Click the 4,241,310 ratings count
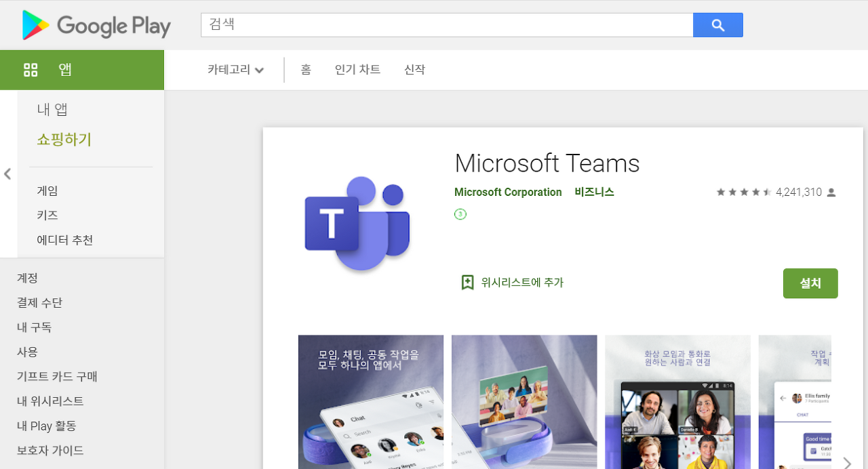 click(799, 192)
